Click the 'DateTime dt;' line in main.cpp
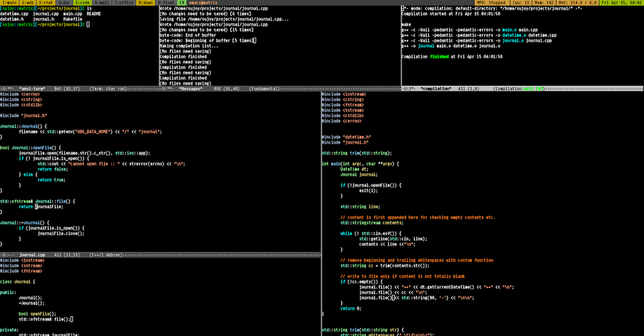 [x=354, y=169]
